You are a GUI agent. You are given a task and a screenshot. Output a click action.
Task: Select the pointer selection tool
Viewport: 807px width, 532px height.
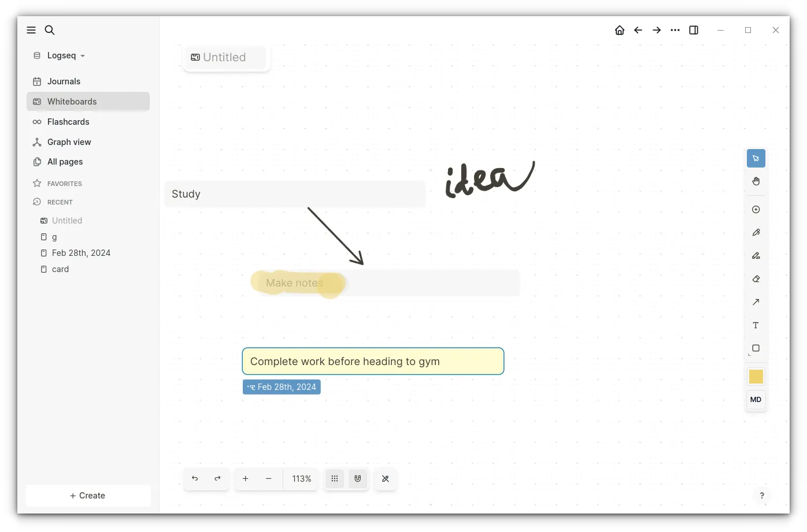tap(756, 158)
